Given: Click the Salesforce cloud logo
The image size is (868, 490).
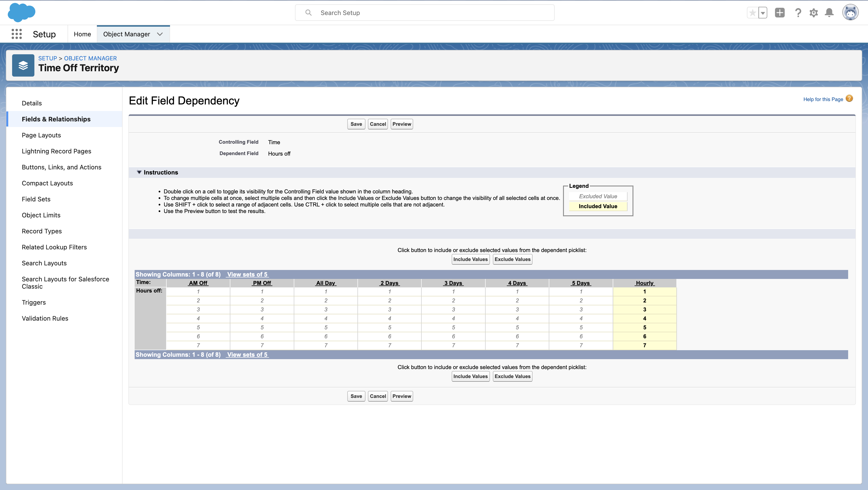Looking at the screenshot, I should click(x=21, y=12).
